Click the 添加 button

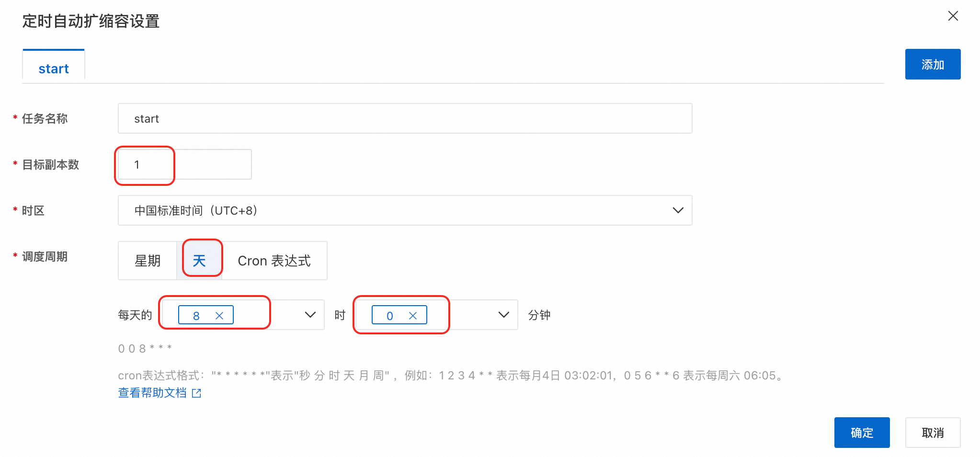(x=932, y=64)
